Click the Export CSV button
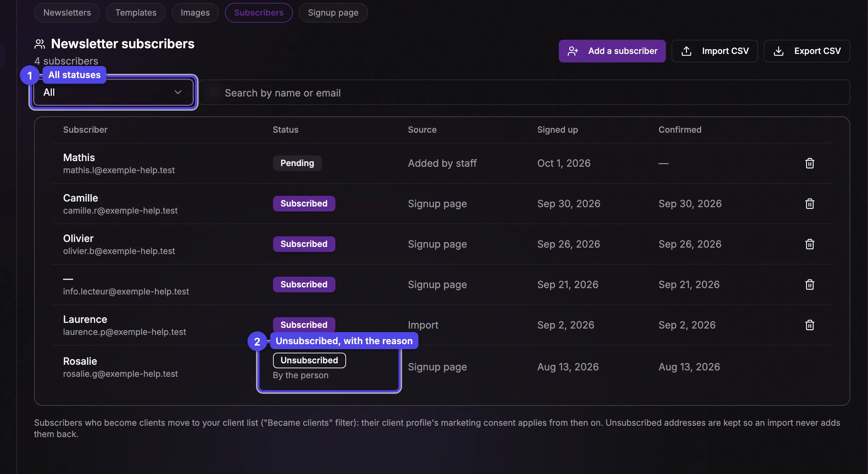Image resolution: width=868 pixels, height=474 pixels. point(807,51)
